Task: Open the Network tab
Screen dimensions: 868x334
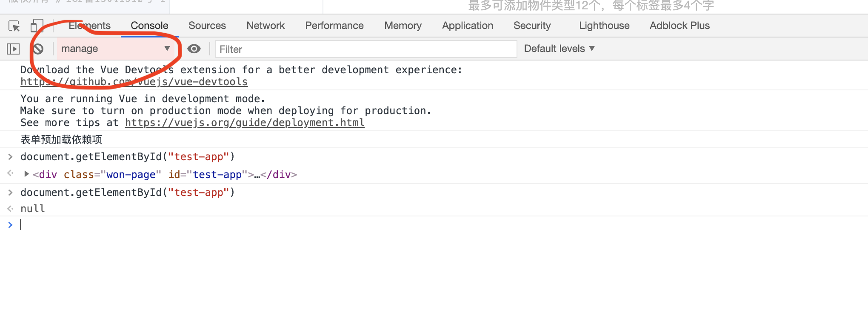Action: pyautogui.click(x=266, y=26)
